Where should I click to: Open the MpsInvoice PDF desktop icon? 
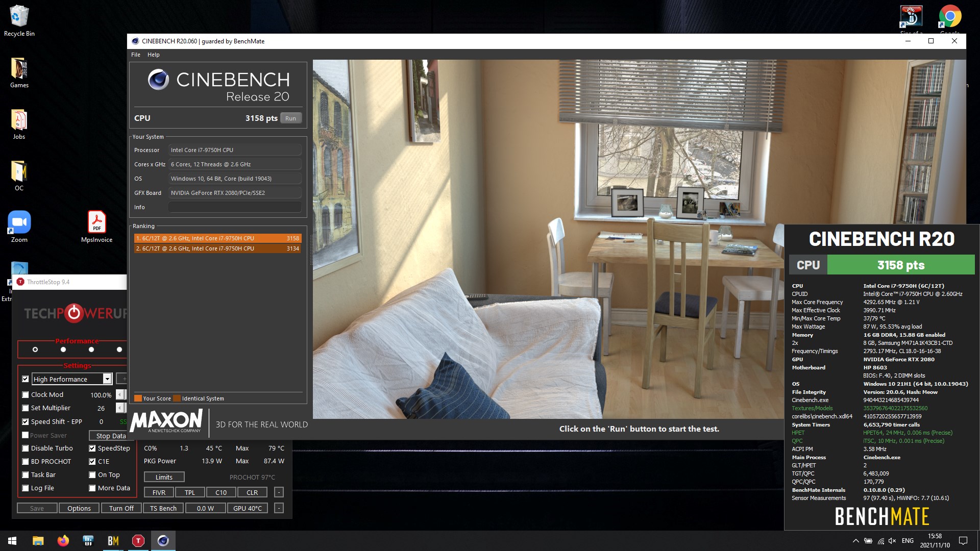coord(96,227)
